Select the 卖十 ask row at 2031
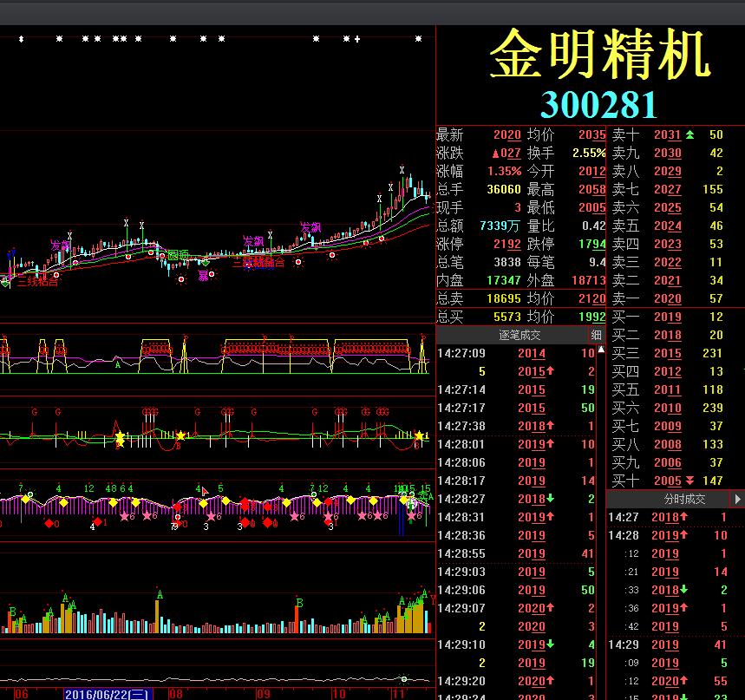The height and width of the screenshot is (700, 745). click(x=676, y=135)
